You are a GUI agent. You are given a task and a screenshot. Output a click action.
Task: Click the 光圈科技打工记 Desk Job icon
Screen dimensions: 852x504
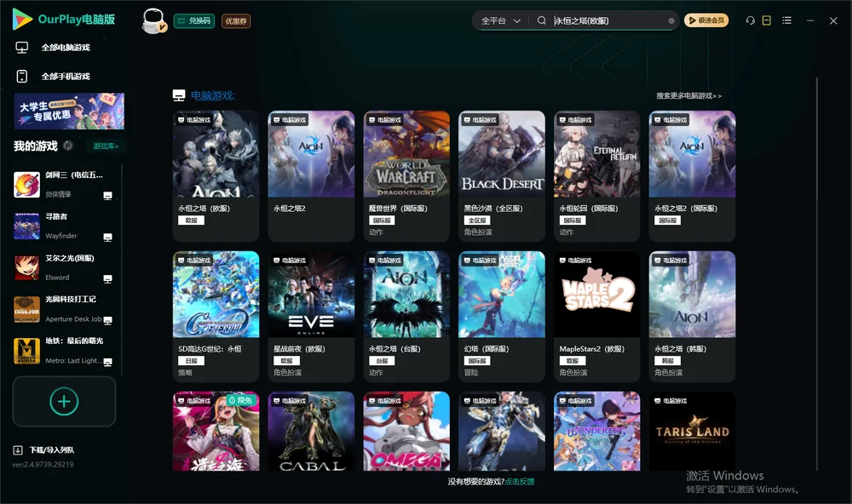(x=26, y=309)
